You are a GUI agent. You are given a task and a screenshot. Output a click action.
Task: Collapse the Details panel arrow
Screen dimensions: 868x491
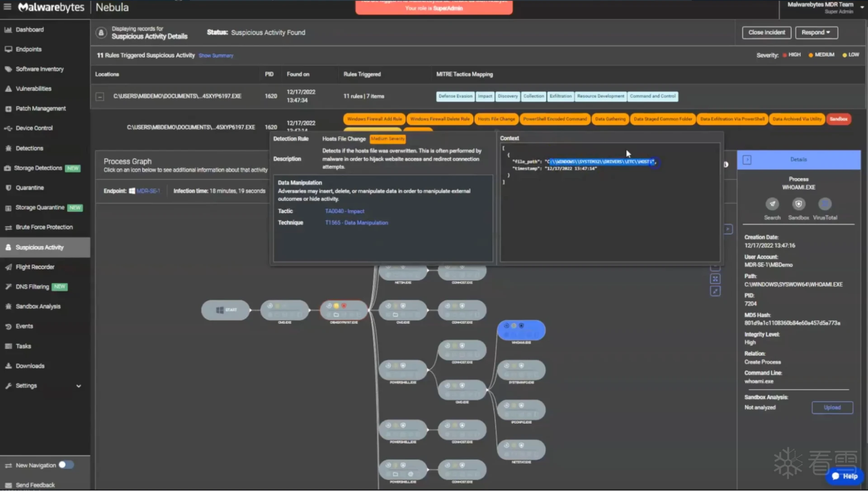point(747,160)
